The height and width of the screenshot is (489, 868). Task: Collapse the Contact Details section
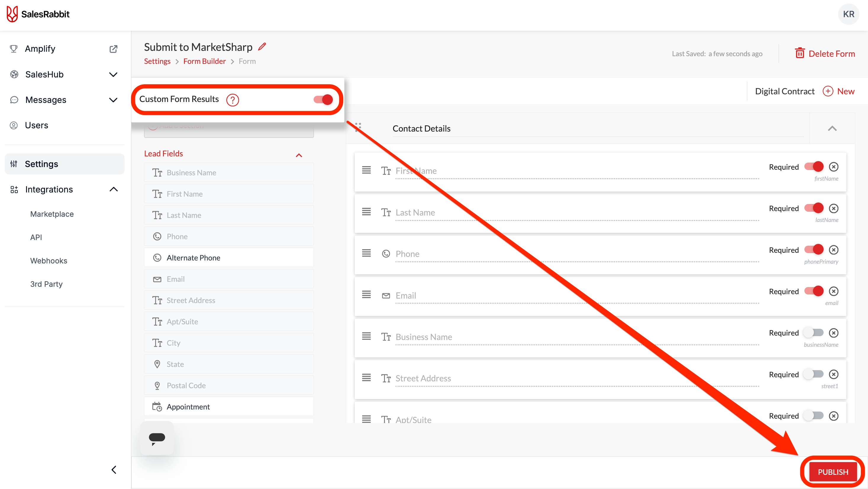click(832, 128)
